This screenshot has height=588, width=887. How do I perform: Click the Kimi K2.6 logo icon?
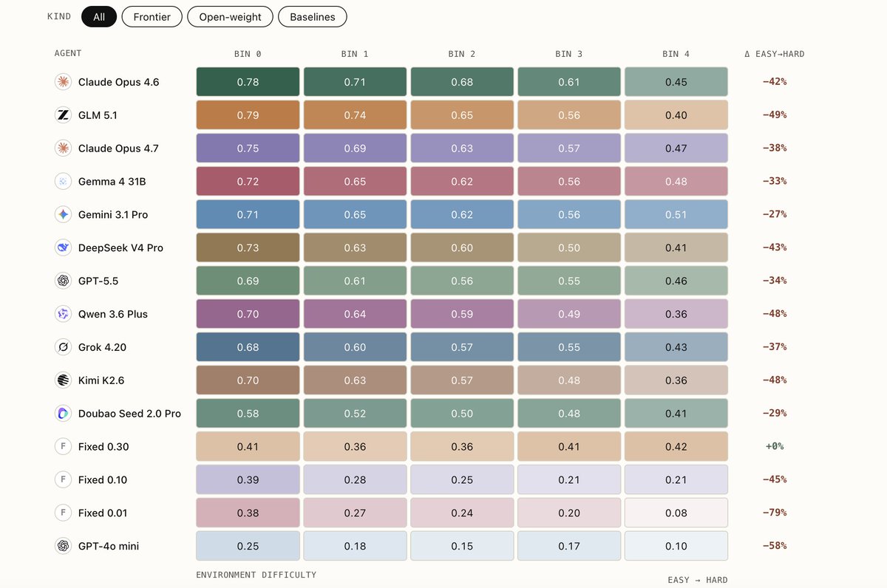63,380
